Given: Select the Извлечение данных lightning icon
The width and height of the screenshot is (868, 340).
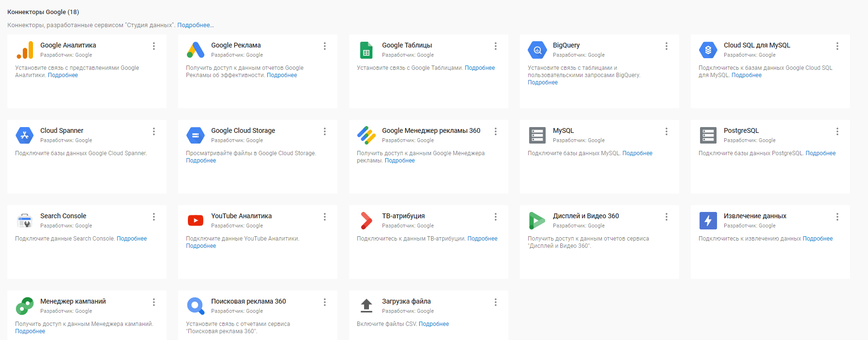Looking at the screenshot, I should (708, 221).
